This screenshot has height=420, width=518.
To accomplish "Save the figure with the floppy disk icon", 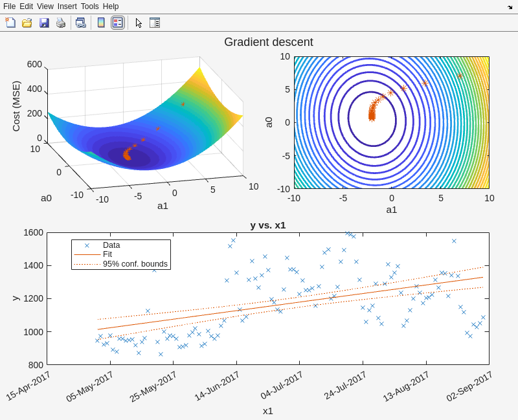I will [x=44, y=23].
